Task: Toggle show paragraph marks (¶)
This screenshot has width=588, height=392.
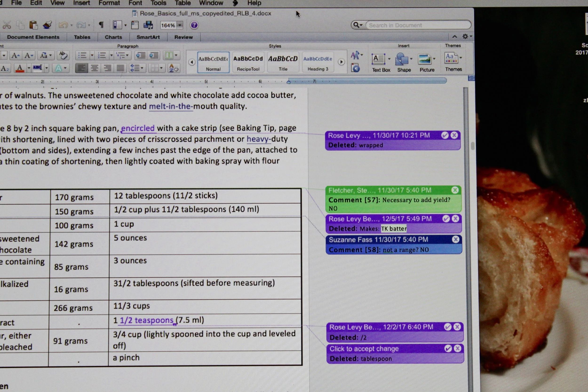Action: (101, 25)
